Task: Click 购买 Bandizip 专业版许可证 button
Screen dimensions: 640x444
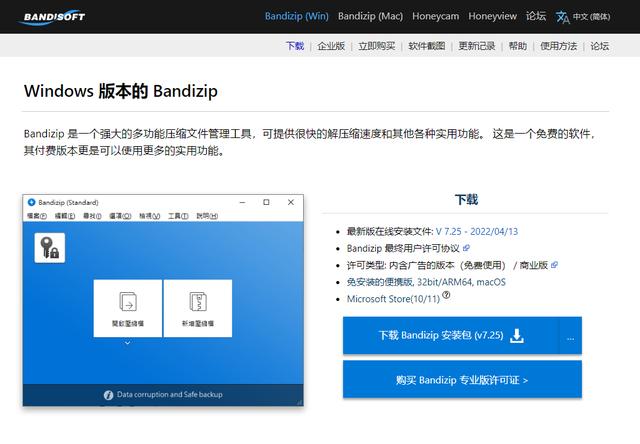Action: pos(462,380)
